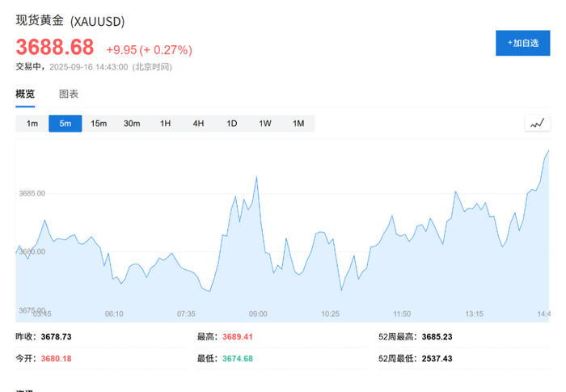Click the chart peak near 09:00
The image size is (566, 392).
[256, 177]
